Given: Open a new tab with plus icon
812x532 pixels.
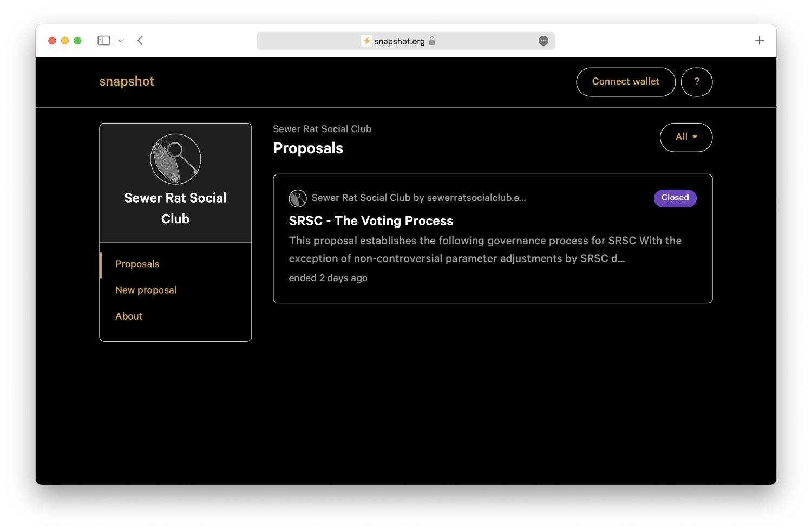Looking at the screenshot, I should [759, 41].
